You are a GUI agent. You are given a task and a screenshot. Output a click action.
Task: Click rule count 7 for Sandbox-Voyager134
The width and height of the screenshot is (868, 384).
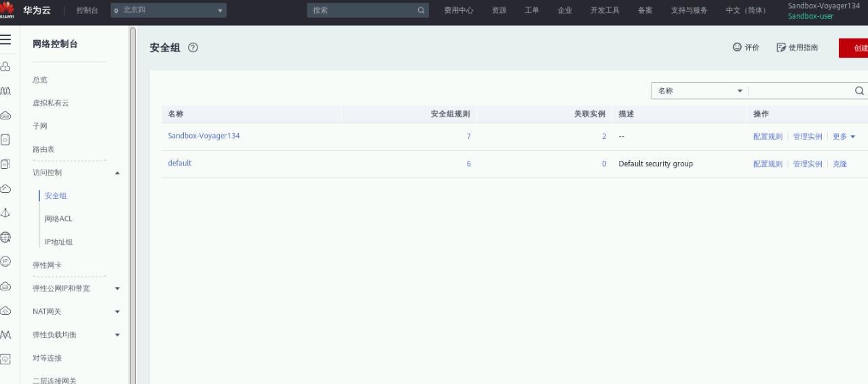coord(468,136)
